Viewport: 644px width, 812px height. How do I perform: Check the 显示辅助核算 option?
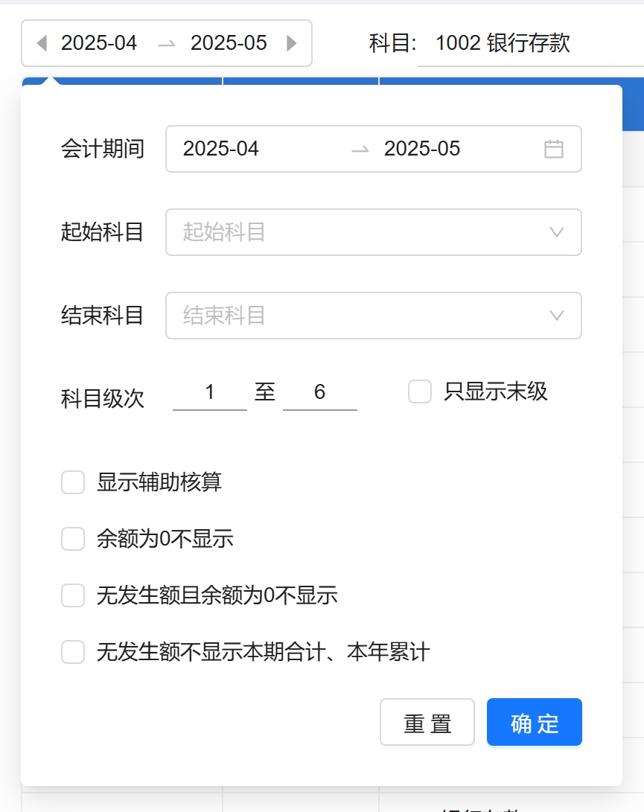pyautogui.click(x=73, y=482)
